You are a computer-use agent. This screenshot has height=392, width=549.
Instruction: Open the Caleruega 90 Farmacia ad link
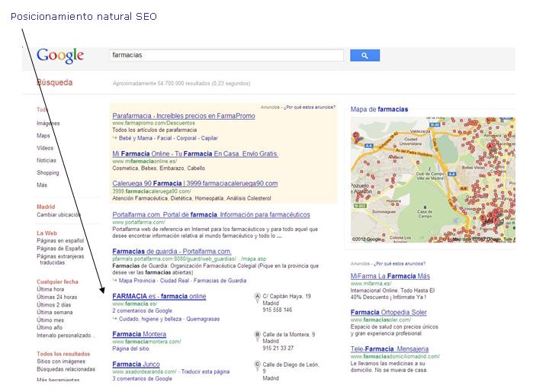(x=194, y=184)
